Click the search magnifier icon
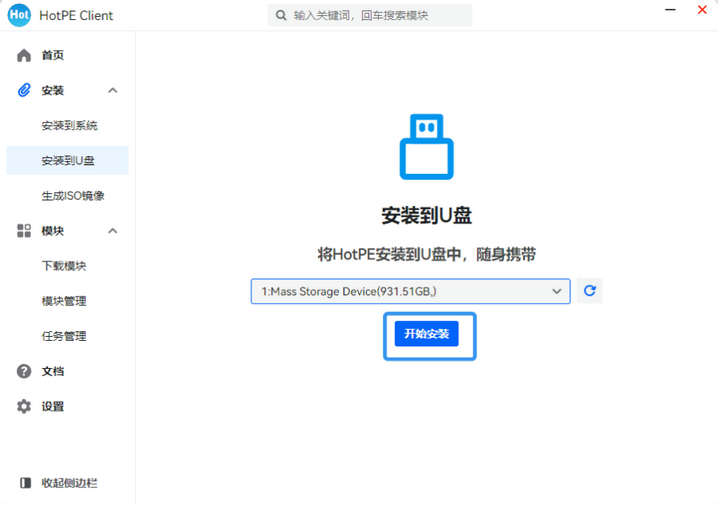Viewport: 720px width, 506px height. 281,16
